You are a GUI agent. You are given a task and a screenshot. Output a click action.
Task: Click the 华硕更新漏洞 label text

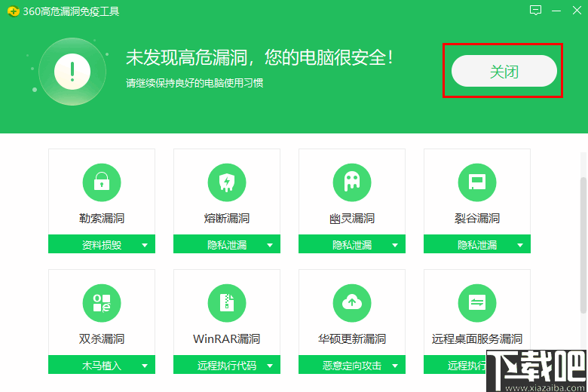[x=352, y=339]
